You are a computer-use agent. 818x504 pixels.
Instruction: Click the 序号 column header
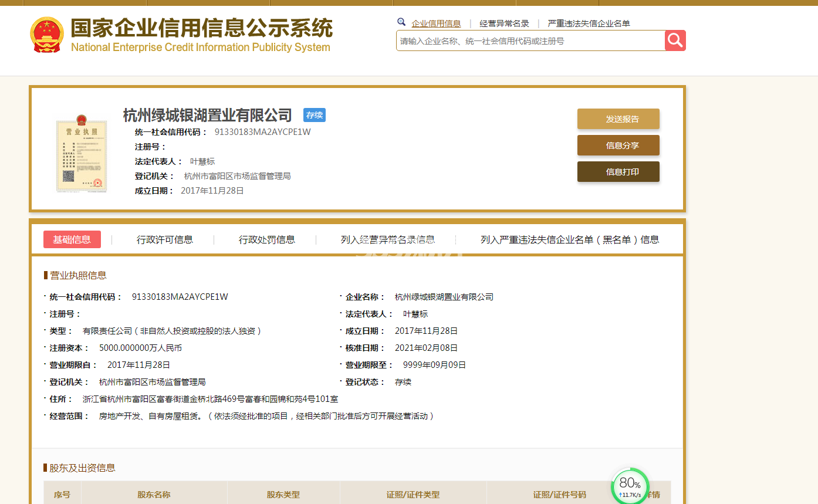tap(62, 495)
